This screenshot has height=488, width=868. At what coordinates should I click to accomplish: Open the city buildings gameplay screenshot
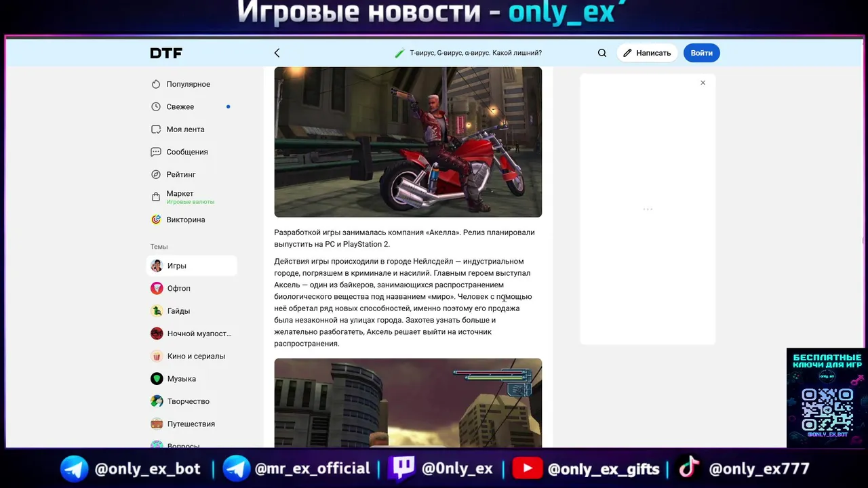[x=408, y=403]
